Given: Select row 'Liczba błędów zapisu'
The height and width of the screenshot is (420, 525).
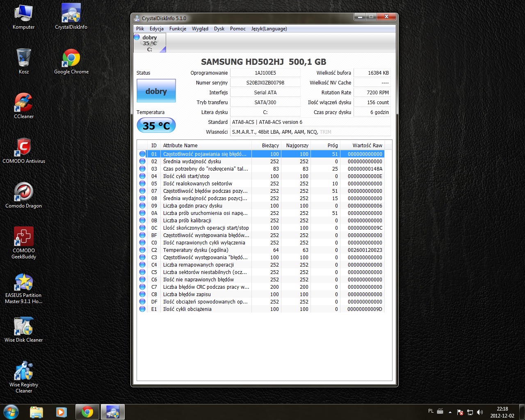Looking at the screenshot, I should point(261,294).
